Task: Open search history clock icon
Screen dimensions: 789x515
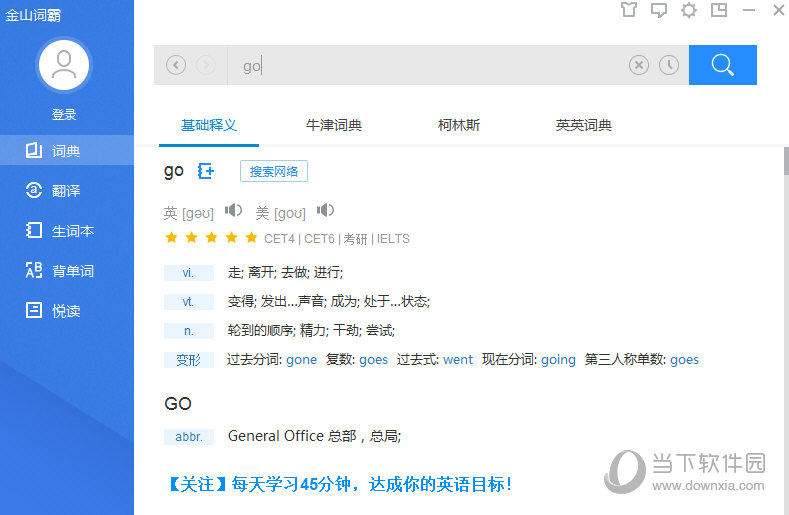Action: point(669,65)
